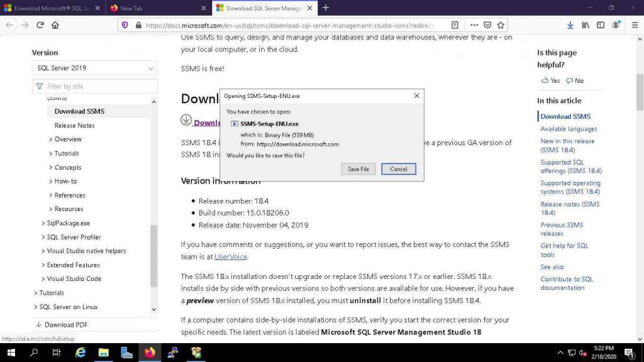The height and width of the screenshot is (362, 644).
Task: Click the tracking protection shield in the address bar
Action: pyautogui.click(x=126, y=25)
